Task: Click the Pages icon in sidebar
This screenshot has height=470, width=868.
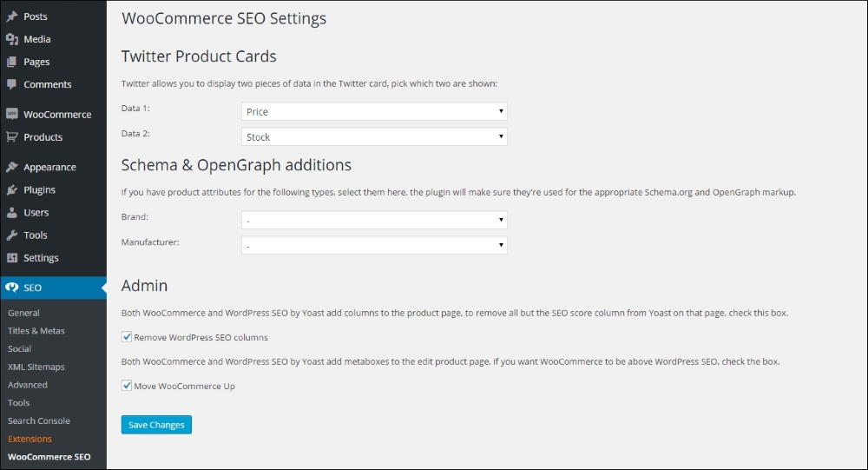Action: (x=11, y=62)
